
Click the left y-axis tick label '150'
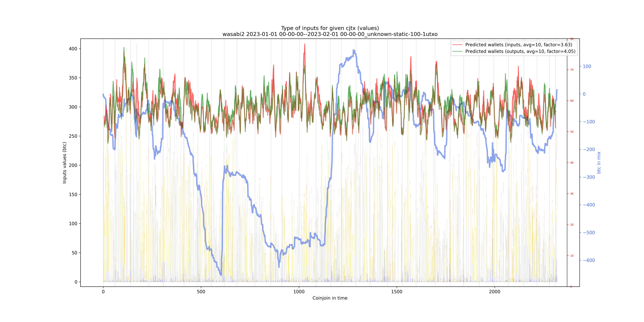(x=73, y=194)
